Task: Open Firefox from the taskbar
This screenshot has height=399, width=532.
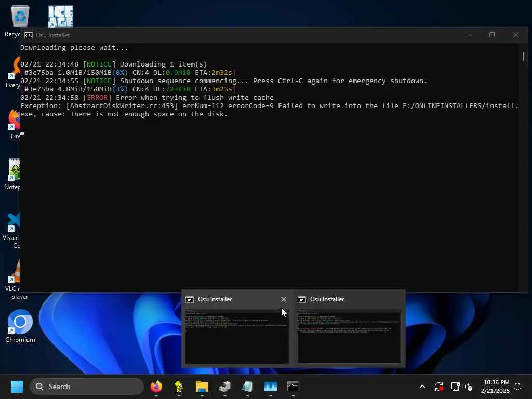Action: (156, 386)
